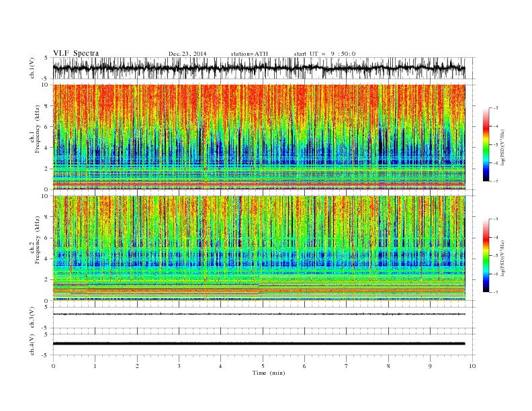This screenshot has width=532, height=411.
Task: Click the '-7' tick of the ch.1 colorbar
Action: 496,181
